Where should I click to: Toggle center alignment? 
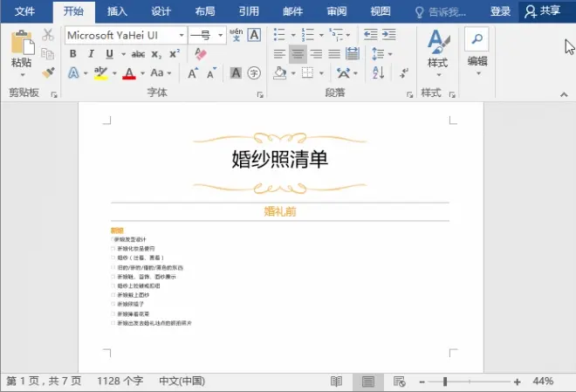click(x=298, y=54)
